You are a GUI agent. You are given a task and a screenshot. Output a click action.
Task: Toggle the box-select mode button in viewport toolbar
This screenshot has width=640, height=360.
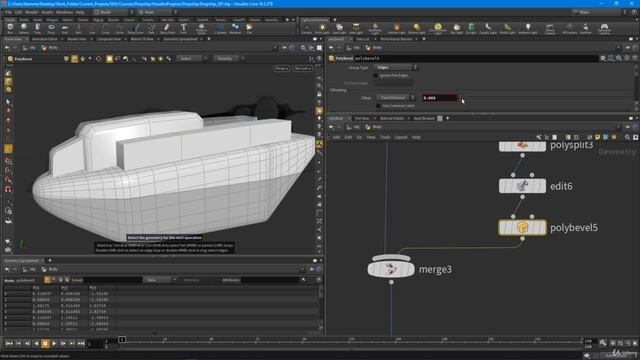click(109, 59)
